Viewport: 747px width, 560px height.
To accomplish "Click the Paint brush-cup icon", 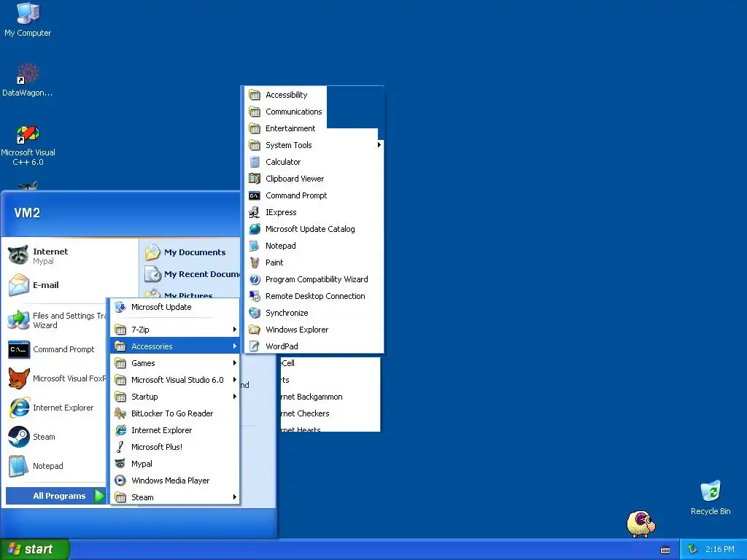I will [x=255, y=262].
